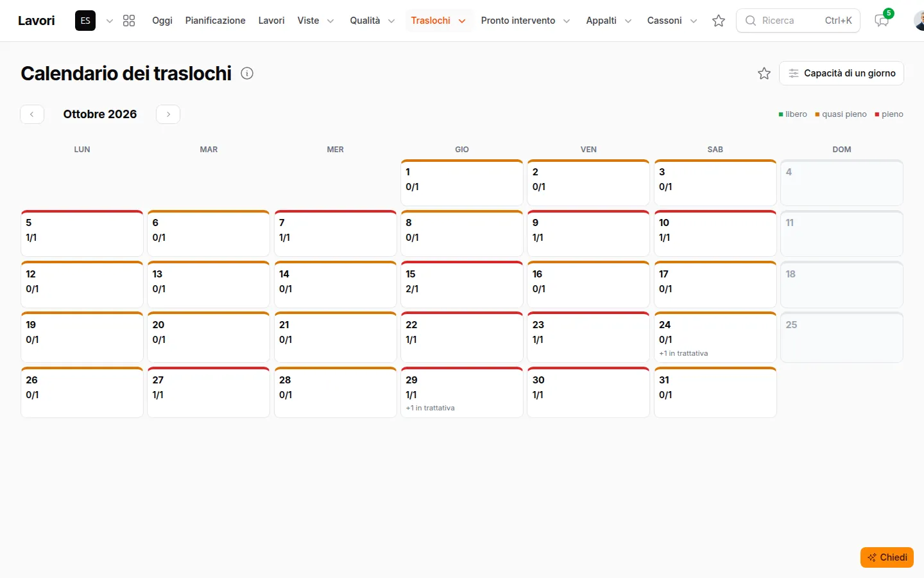Open Capacità di un giorno settings

point(841,73)
